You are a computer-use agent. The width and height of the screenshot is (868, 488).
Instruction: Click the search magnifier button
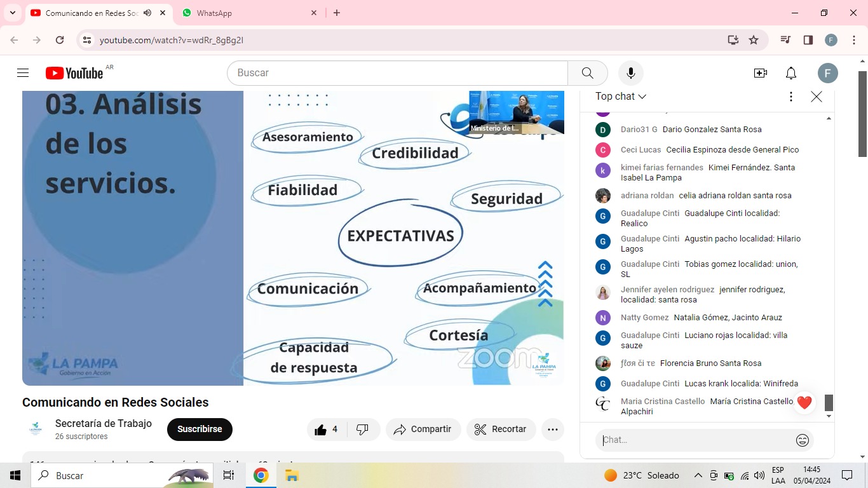click(587, 73)
